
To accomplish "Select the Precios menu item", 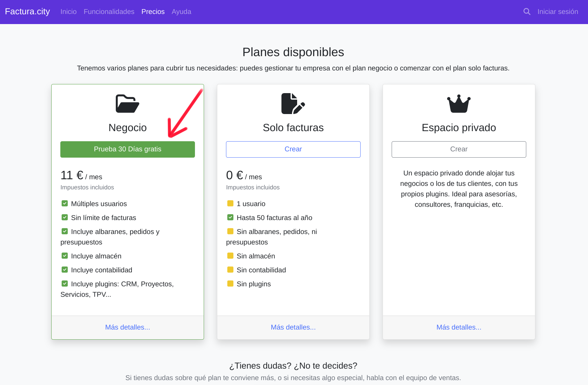I will pos(153,12).
